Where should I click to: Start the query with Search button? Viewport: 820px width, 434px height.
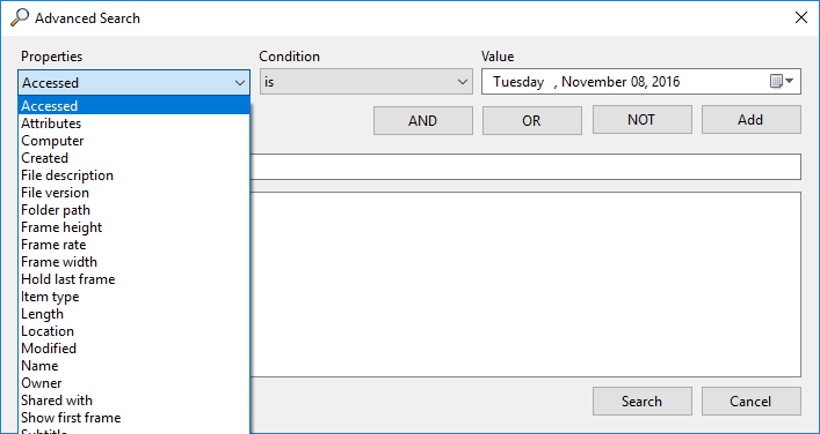click(x=641, y=401)
